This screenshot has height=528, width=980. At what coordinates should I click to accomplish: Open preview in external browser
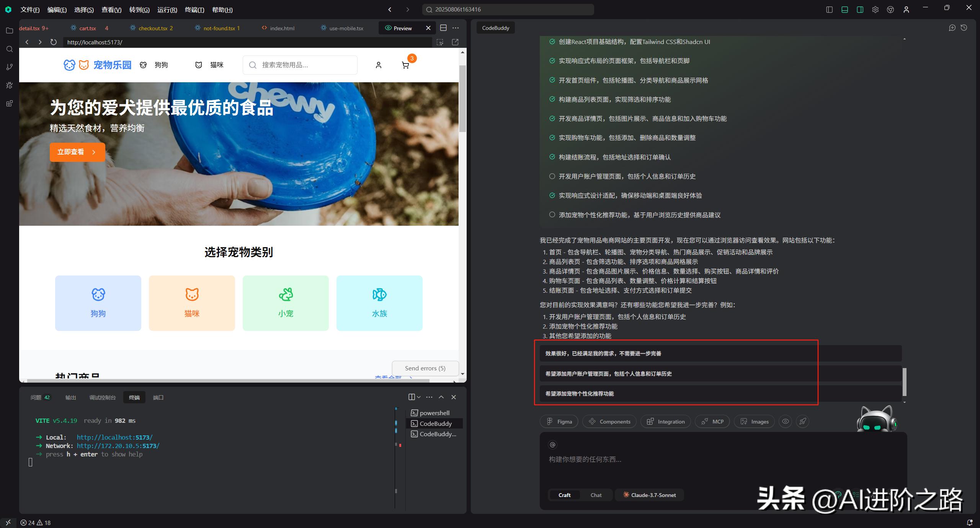click(455, 42)
